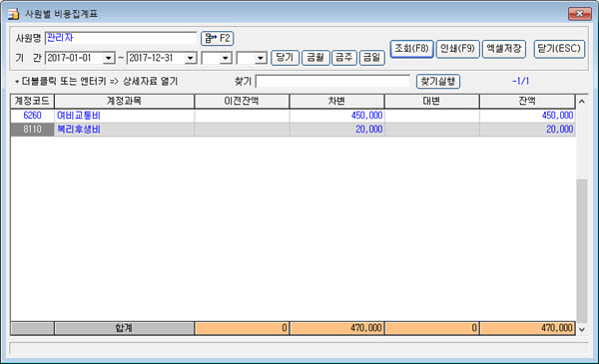Click the -1/1 record counter text
Screen dimensions: 599x364
point(521,81)
